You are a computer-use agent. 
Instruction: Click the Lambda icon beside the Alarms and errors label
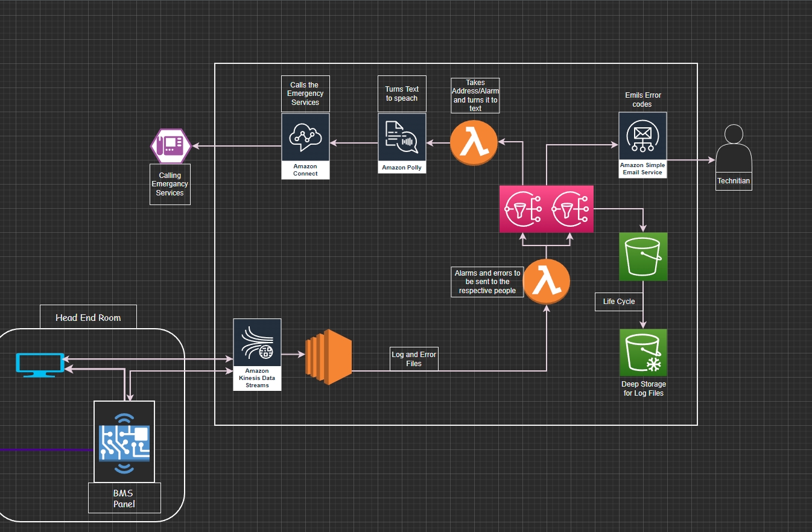[547, 280]
